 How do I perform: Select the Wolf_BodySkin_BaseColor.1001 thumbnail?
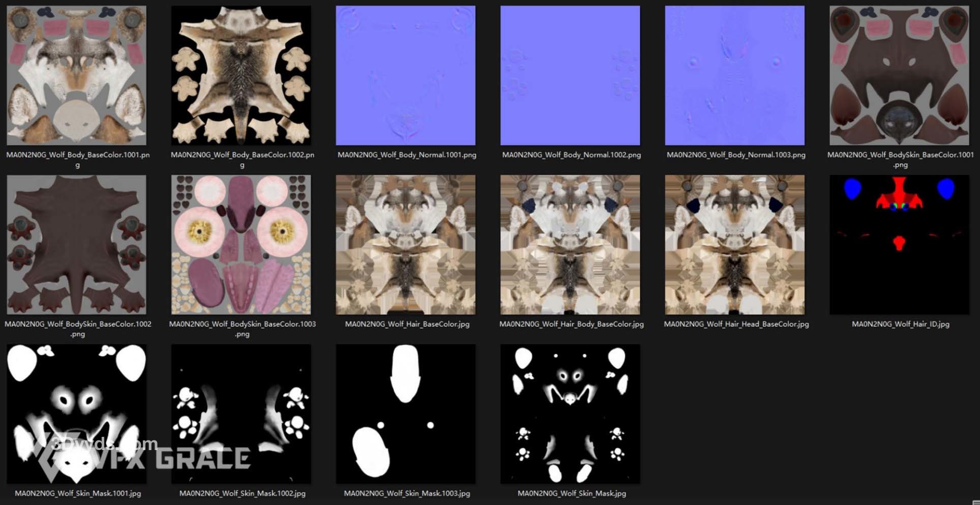point(899,75)
